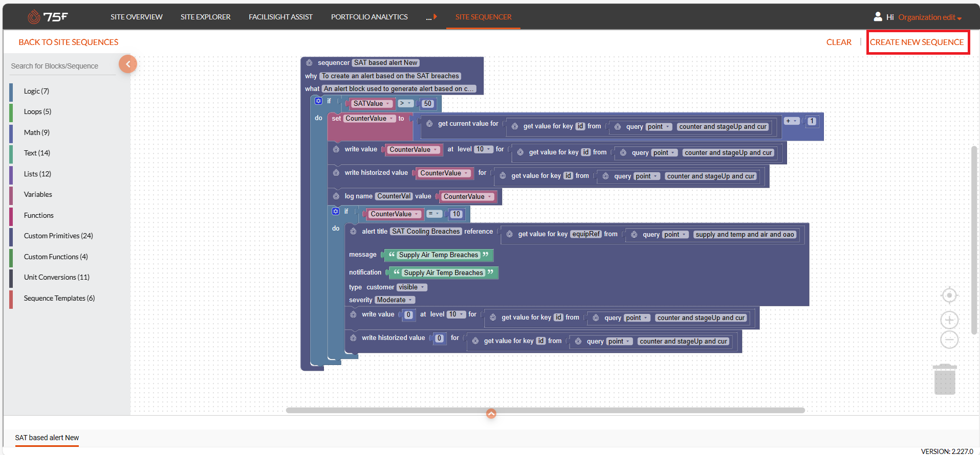Click BACK TO SITE SEQUENCES

(x=69, y=42)
